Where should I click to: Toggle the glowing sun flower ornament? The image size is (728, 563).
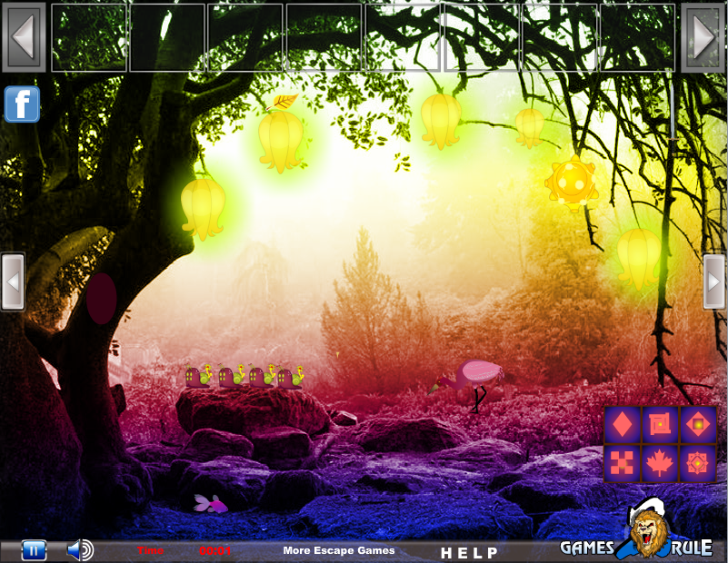573,182
